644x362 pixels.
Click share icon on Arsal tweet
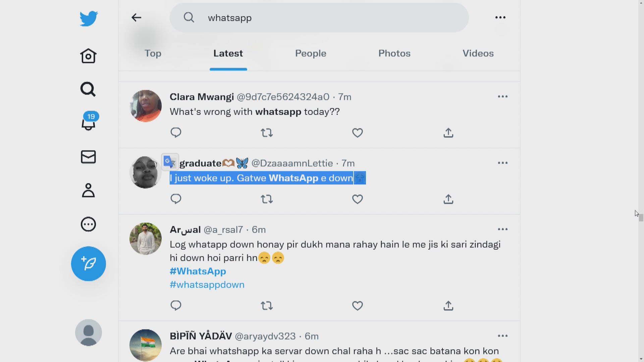448,305
